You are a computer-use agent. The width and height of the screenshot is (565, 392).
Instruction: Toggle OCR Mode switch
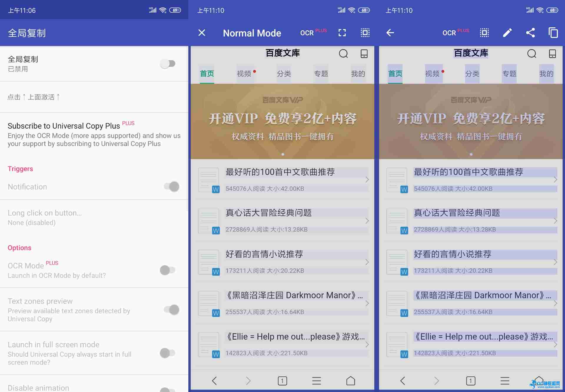pyautogui.click(x=168, y=270)
